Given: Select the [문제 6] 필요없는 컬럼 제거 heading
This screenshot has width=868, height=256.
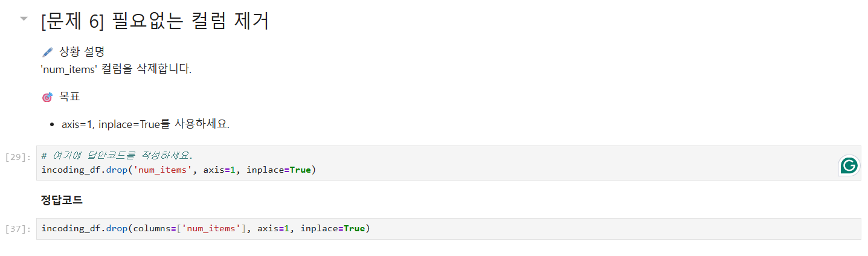Looking at the screenshot, I should click(155, 21).
